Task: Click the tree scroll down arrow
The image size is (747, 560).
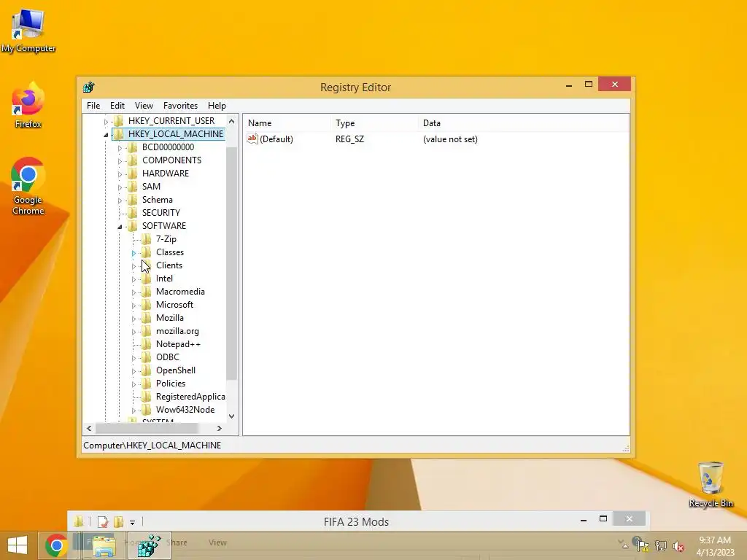Action: (231, 416)
